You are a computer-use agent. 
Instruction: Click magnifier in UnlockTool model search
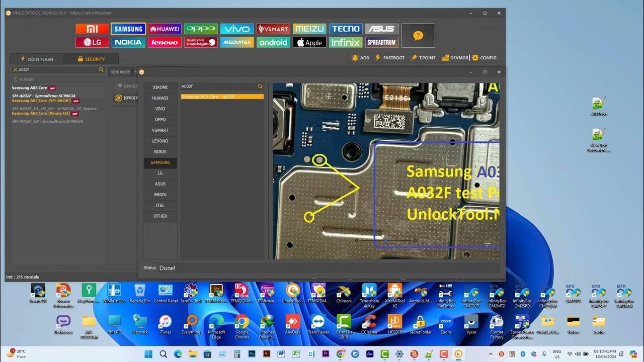pyautogui.click(x=101, y=70)
